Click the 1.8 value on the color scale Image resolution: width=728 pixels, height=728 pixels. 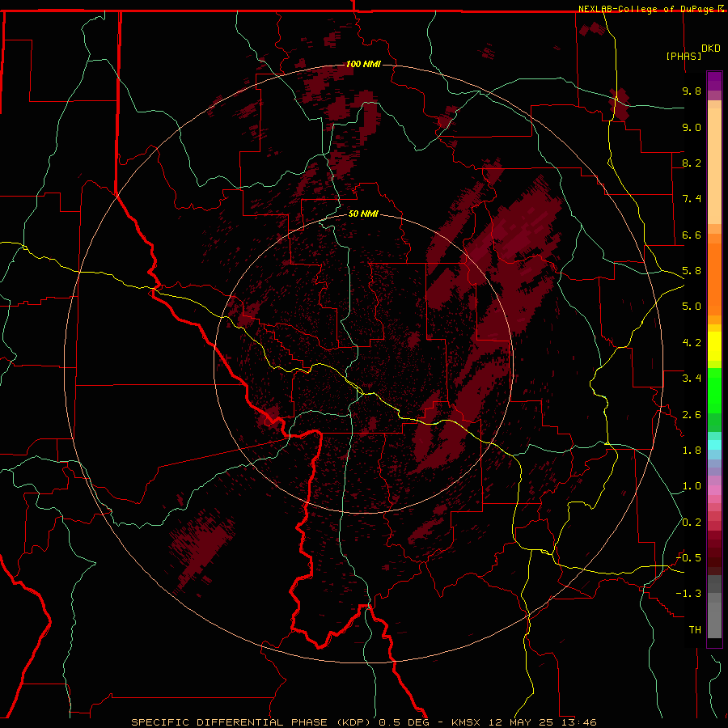point(692,451)
